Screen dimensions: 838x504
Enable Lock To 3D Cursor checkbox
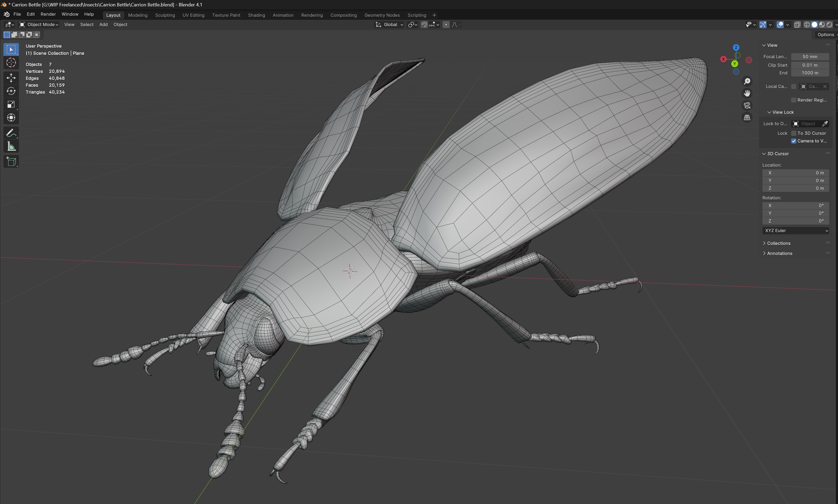point(794,133)
